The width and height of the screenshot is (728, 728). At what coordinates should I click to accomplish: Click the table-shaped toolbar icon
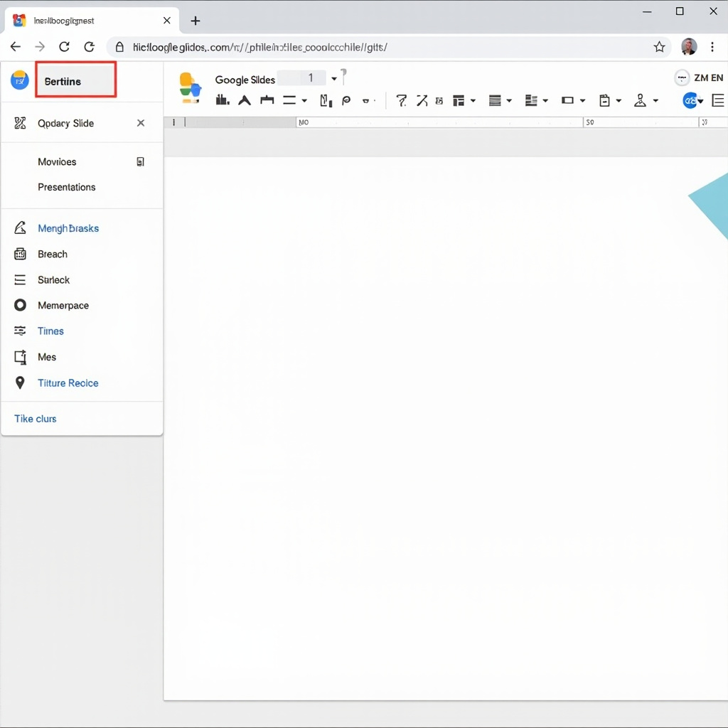pyautogui.click(x=267, y=100)
